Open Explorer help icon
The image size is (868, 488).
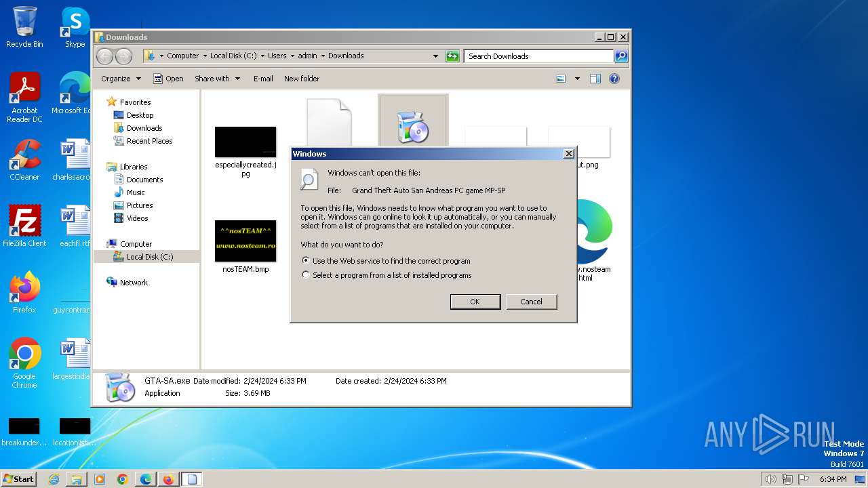click(x=614, y=79)
